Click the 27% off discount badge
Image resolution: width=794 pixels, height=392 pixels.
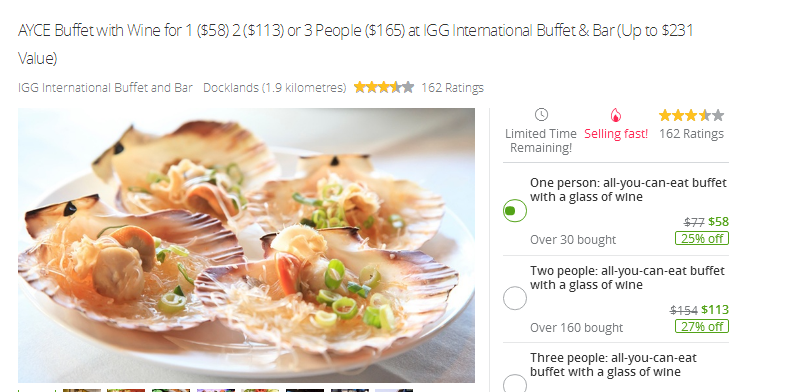click(x=702, y=326)
